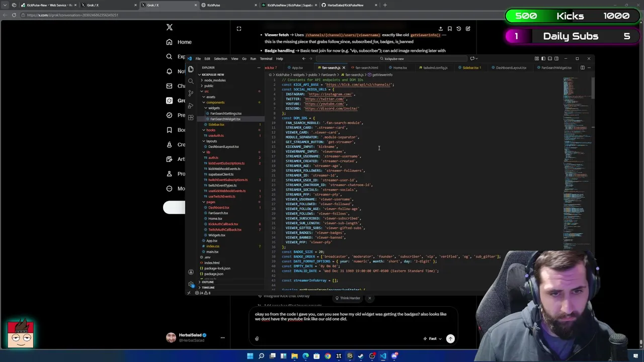Open Home in the X sidebar

[179, 42]
